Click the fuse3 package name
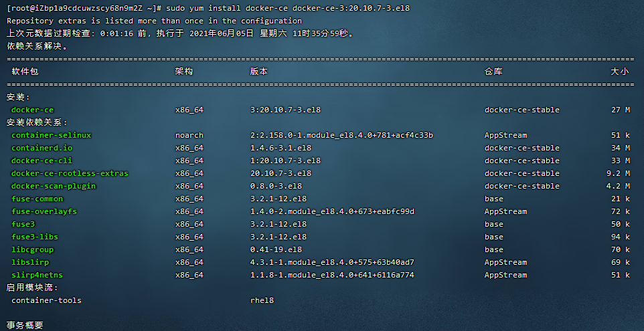Screen dimensions: 644x331 click(x=23, y=225)
